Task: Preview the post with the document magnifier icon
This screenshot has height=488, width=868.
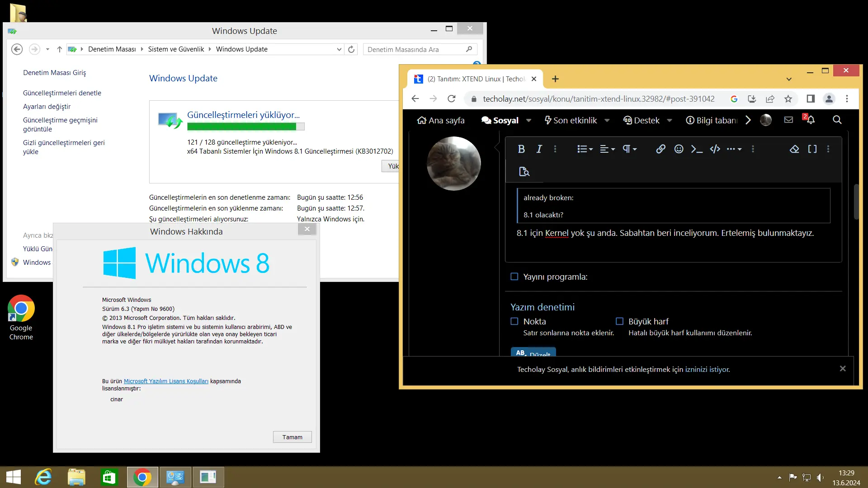Action: click(524, 172)
